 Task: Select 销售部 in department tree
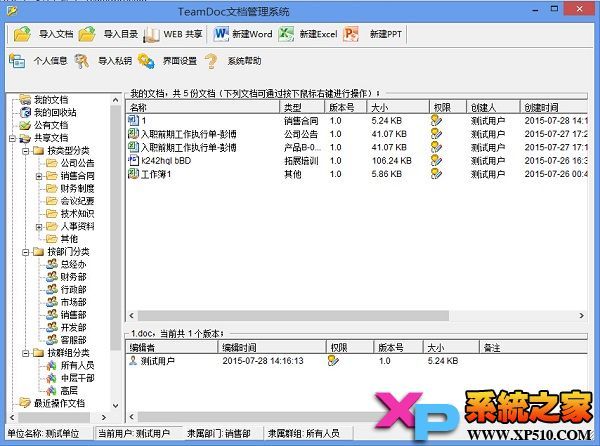click(73, 314)
